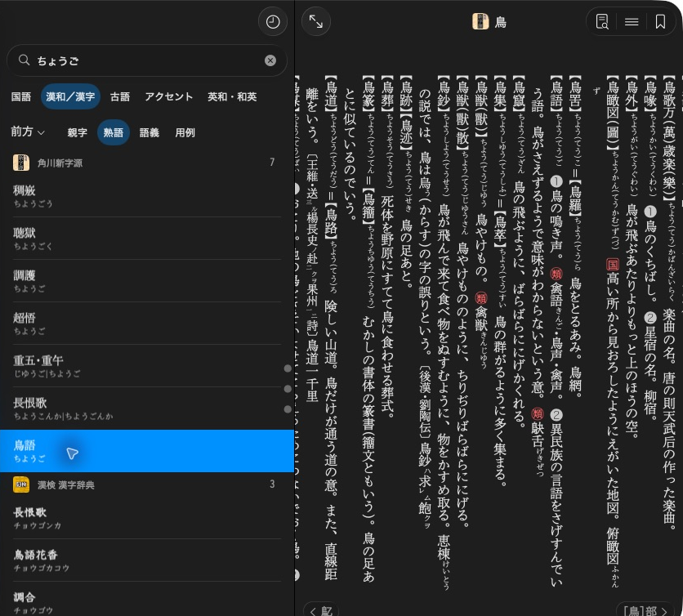Open the search history clock icon
The height and width of the screenshot is (616, 683).
point(273,22)
